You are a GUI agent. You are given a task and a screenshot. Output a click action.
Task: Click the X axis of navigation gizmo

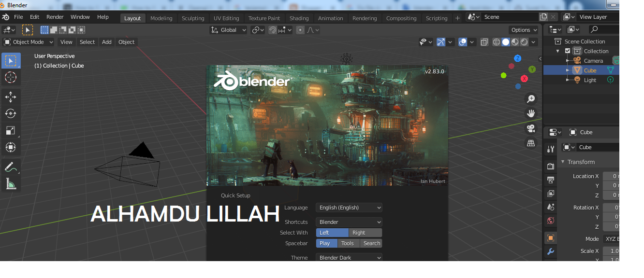tap(524, 78)
